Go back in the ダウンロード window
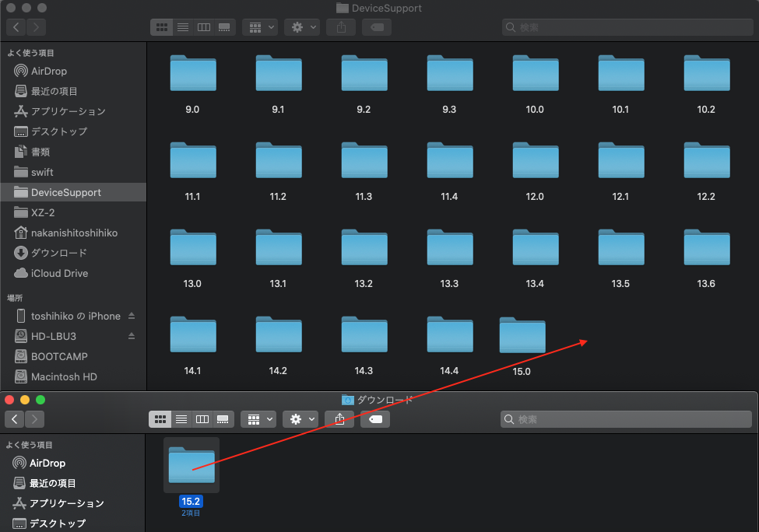The image size is (759, 532). pyautogui.click(x=15, y=419)
